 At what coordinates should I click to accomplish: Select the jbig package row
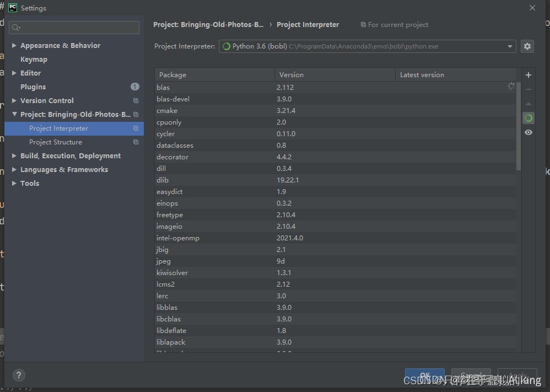(335, 250)
